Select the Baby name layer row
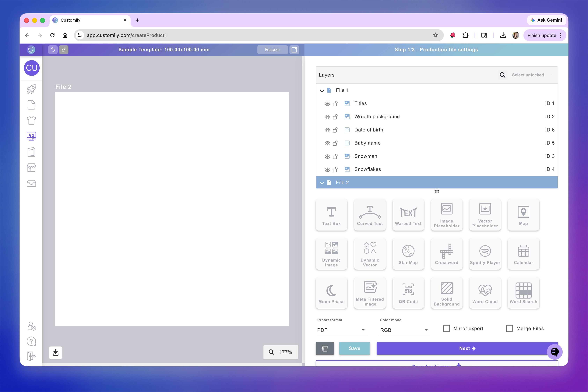Image resolution: width=588 pixels, height=392 pixels. click(x=437, y=143)
